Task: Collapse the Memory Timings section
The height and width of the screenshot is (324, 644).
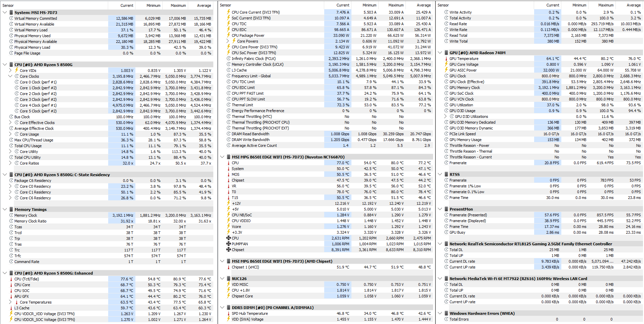Action: (x=5, y=210)
